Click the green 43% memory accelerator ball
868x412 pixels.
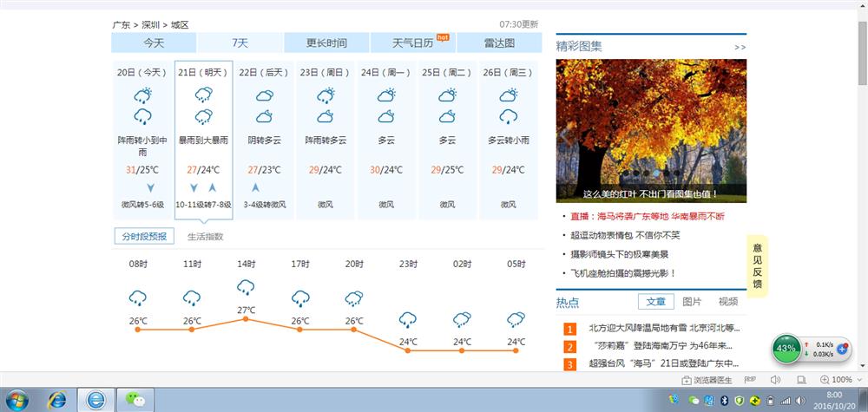tap(786, 348)
